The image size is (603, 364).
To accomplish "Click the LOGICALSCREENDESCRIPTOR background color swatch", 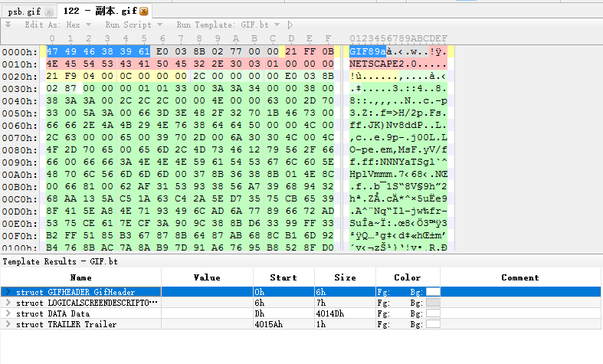I will 433,303.
